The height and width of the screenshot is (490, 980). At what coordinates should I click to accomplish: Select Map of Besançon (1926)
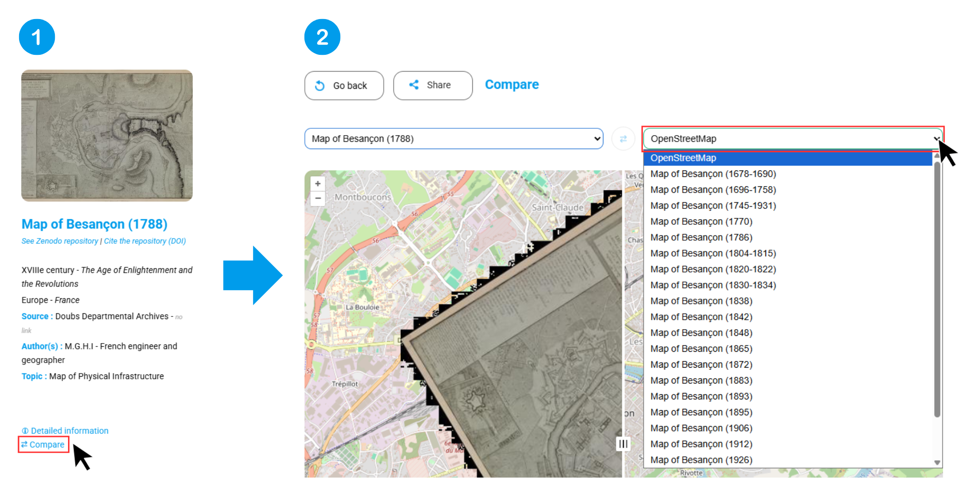pyautogui.click(x=788, y=460)
